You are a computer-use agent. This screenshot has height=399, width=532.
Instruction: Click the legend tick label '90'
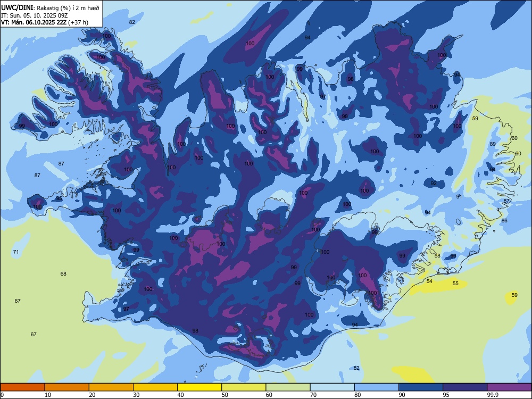(402, 395)
